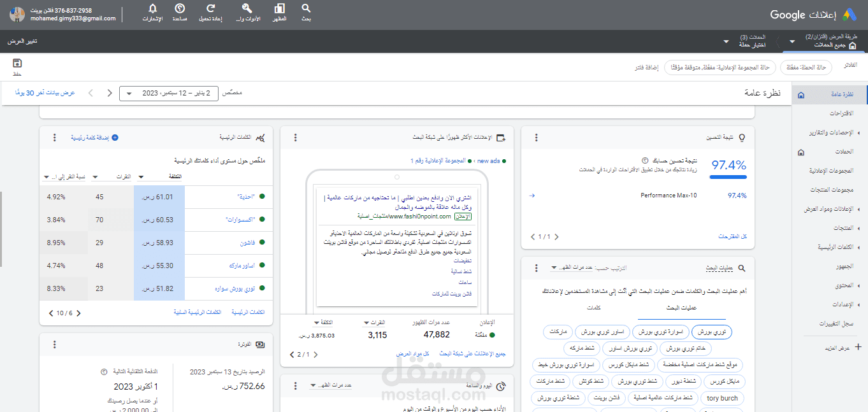Switch to Searches (عمليات البحث) tab
868x412 pixels.
[682, 308]
